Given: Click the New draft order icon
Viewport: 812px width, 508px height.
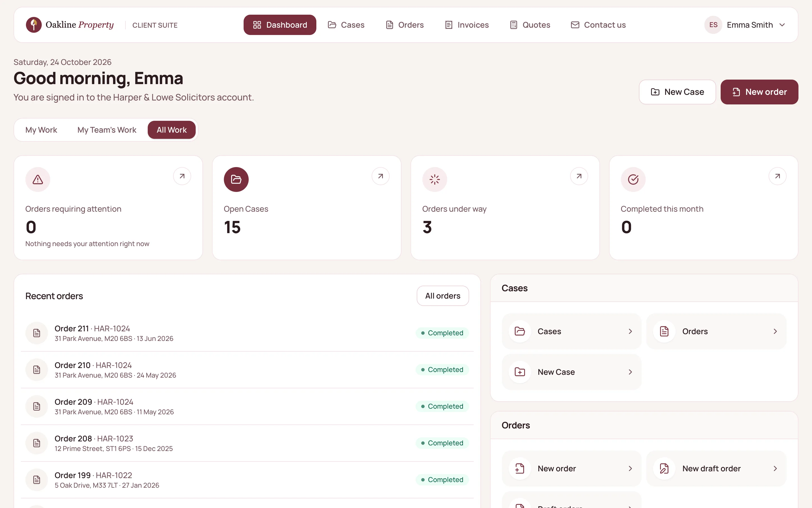Looking at the screenshot, I should 664,468.
